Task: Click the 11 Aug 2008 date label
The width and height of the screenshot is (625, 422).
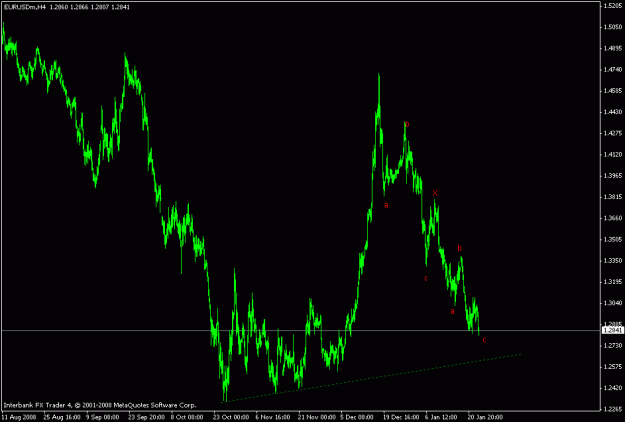Action: (18, 417)
